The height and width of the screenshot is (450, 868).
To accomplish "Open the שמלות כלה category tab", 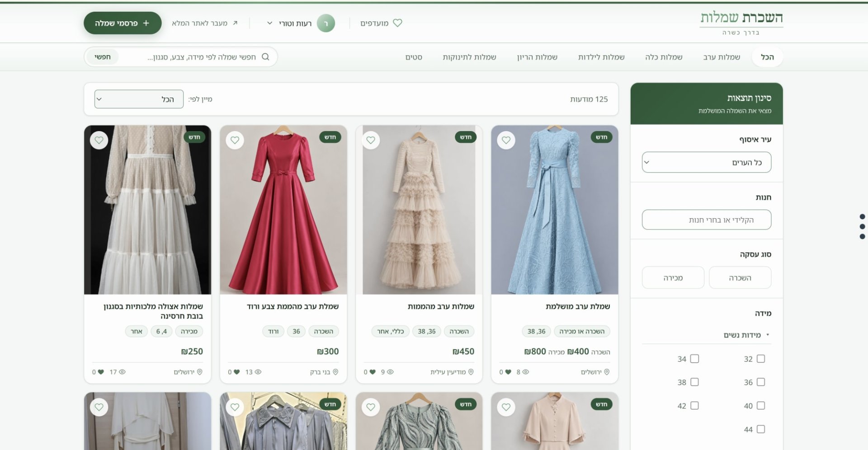I will coord(664,57).
